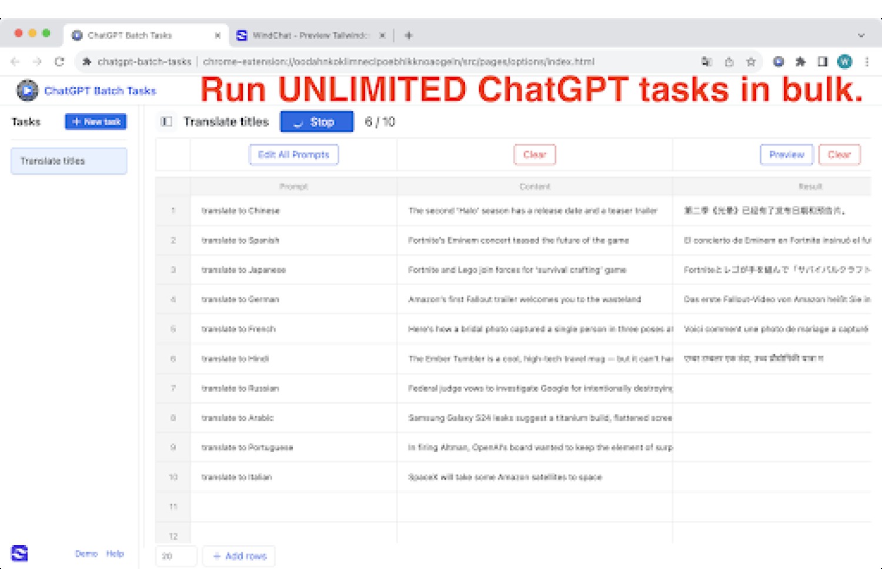Expand the tab search chevron dropdown
Image resolution: width=882 pixels, height=588 pixels.
click(861, 35)
